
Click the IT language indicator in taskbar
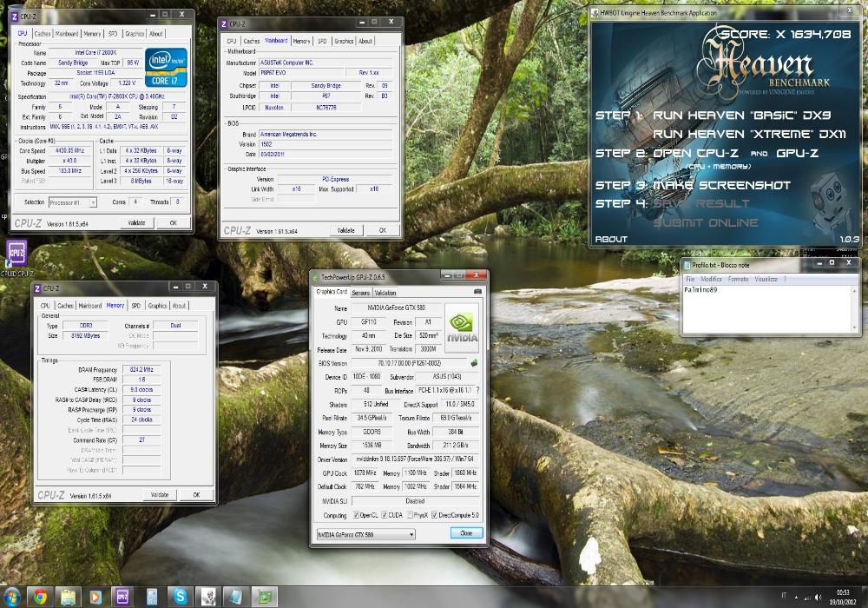784,596
